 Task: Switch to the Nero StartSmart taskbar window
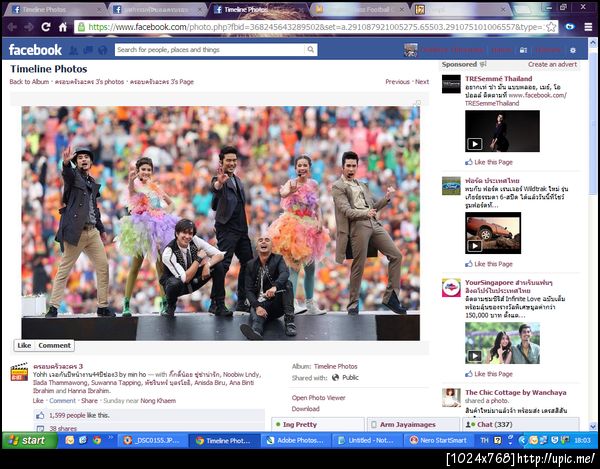coord(439,441)
